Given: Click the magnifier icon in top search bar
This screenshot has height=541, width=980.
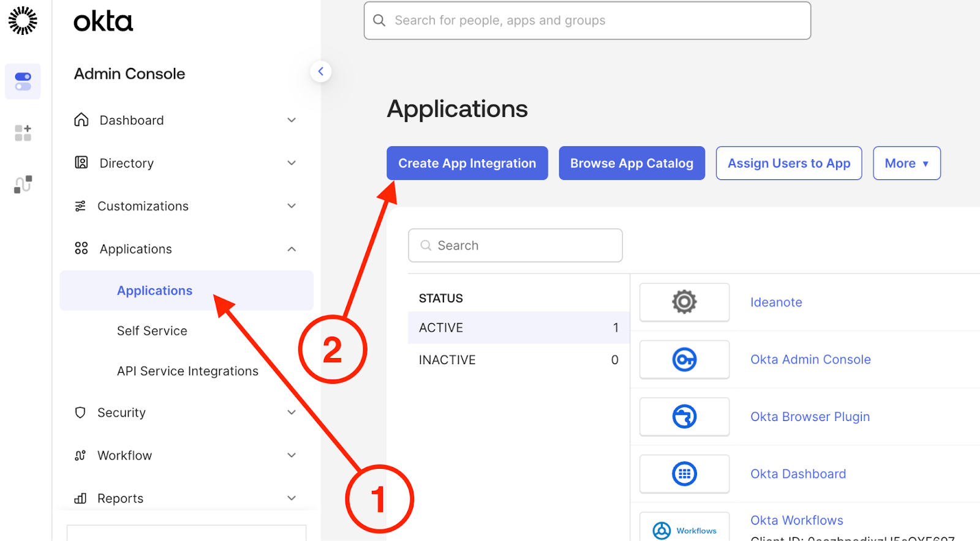Looking at the screenshot, I should point(379,20).
